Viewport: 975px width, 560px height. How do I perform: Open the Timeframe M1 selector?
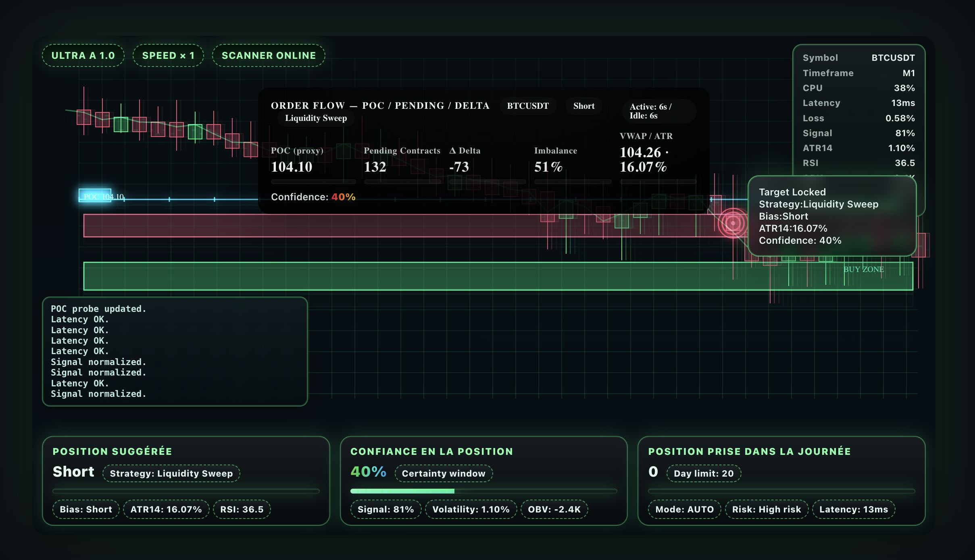click(858, 73)
